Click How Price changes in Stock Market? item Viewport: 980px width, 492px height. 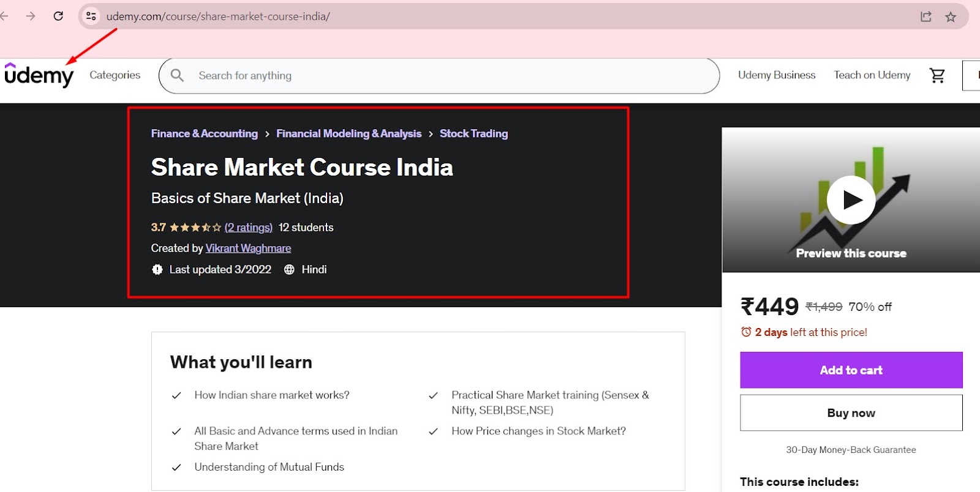point(539,431)
